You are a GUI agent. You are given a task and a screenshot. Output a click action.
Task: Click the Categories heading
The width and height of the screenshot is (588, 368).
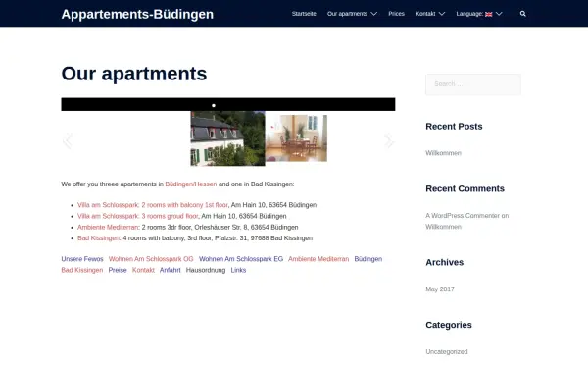[x=449, y=325]
